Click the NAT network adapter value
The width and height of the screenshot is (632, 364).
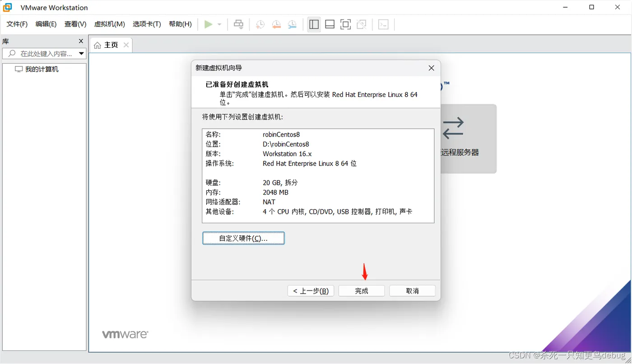coord(269,202)
